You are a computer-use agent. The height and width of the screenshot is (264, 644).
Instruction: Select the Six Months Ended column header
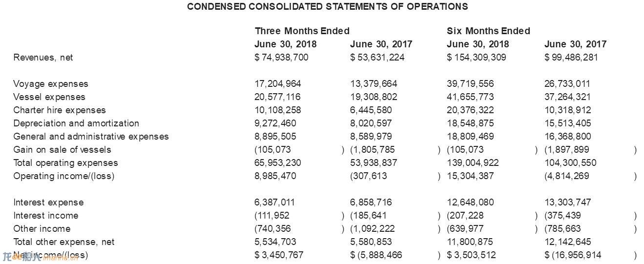[488, 31]
